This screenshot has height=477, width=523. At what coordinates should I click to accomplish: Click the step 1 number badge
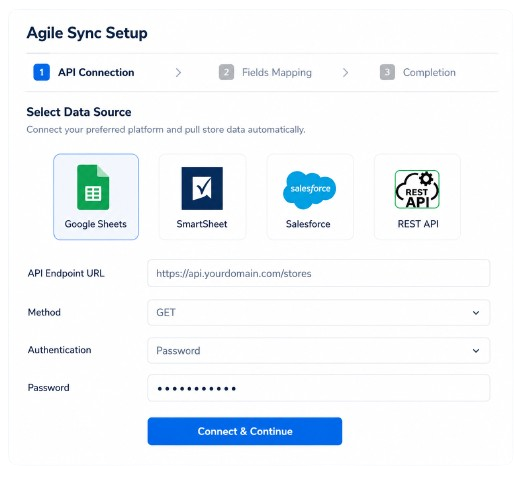(42, 72)
